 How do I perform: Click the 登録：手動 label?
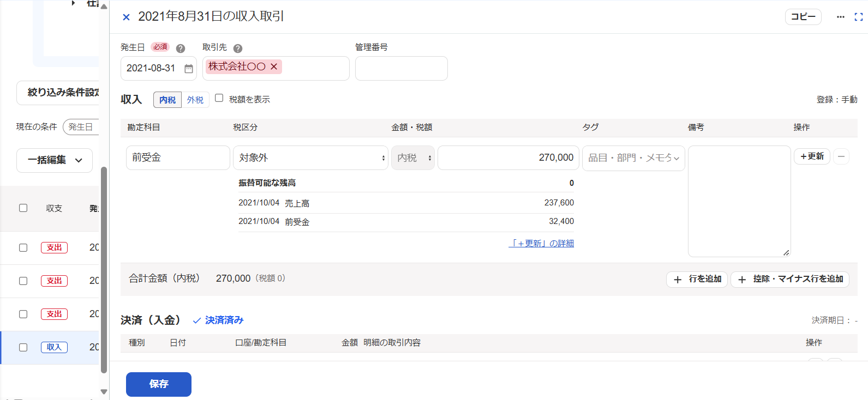point(837,100)
